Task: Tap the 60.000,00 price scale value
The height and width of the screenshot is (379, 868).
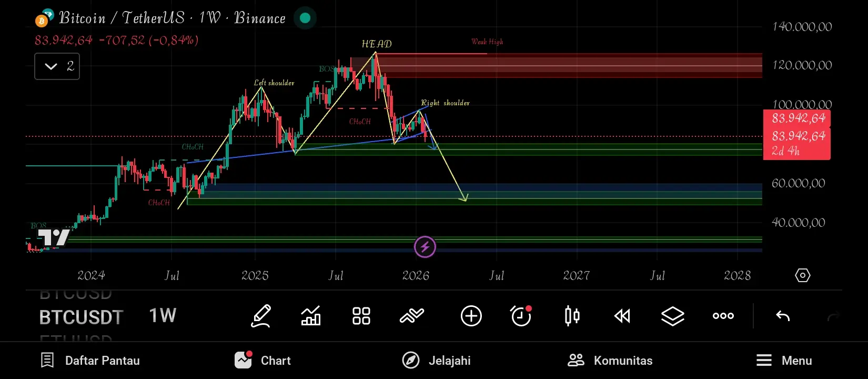Action: 799,183
